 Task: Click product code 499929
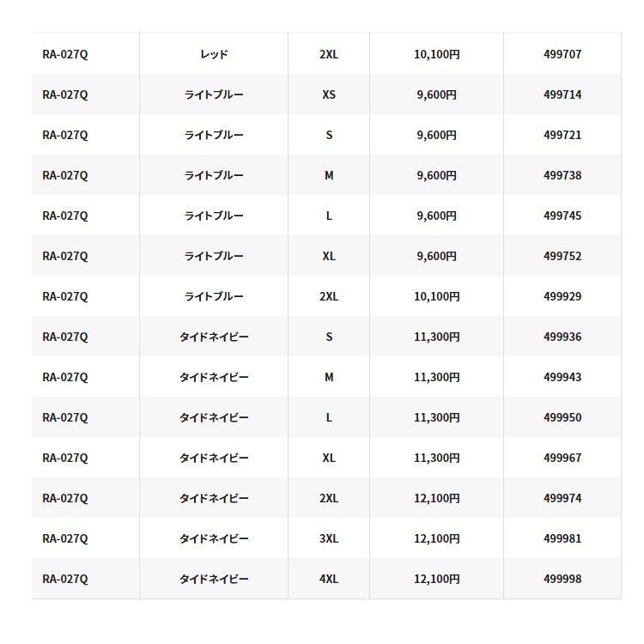[x=562, y=296]
